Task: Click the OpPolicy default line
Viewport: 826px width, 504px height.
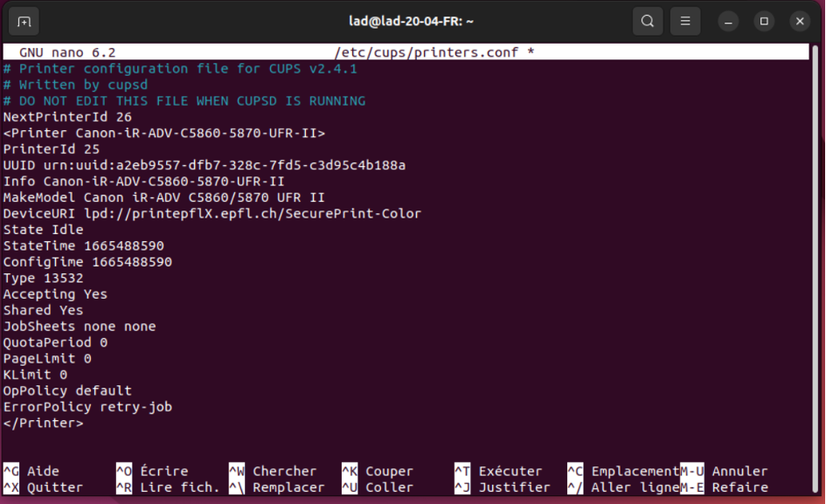Action: point(67,390)
